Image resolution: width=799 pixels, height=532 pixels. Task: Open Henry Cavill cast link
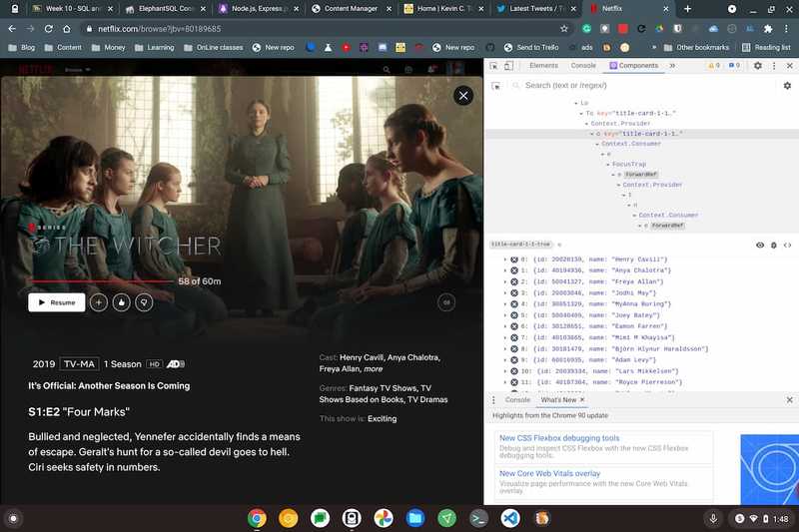(x=362, y=357)
